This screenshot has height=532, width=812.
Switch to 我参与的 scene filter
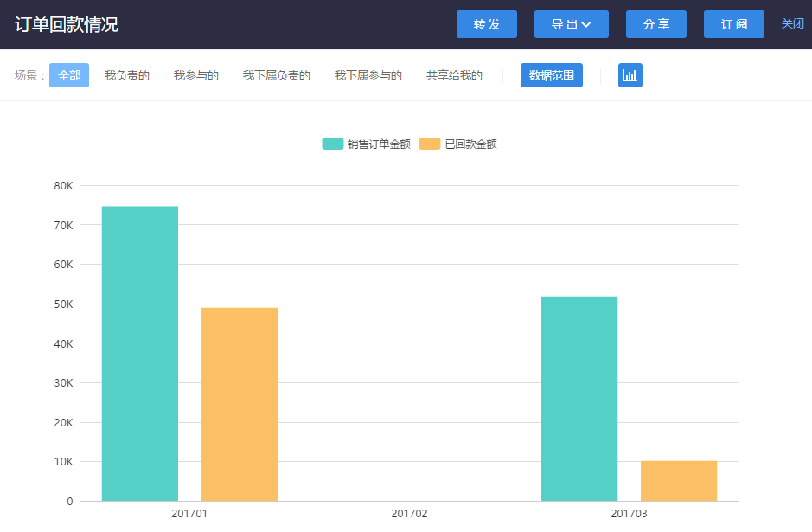pyautogui.click(x=195, y=75)
